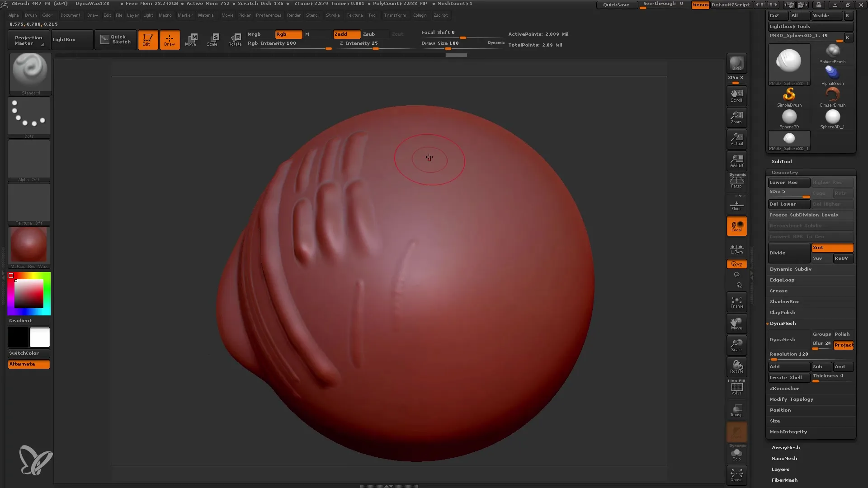Select the Scale tool in toolbar
868x488 pixels.
213,39
